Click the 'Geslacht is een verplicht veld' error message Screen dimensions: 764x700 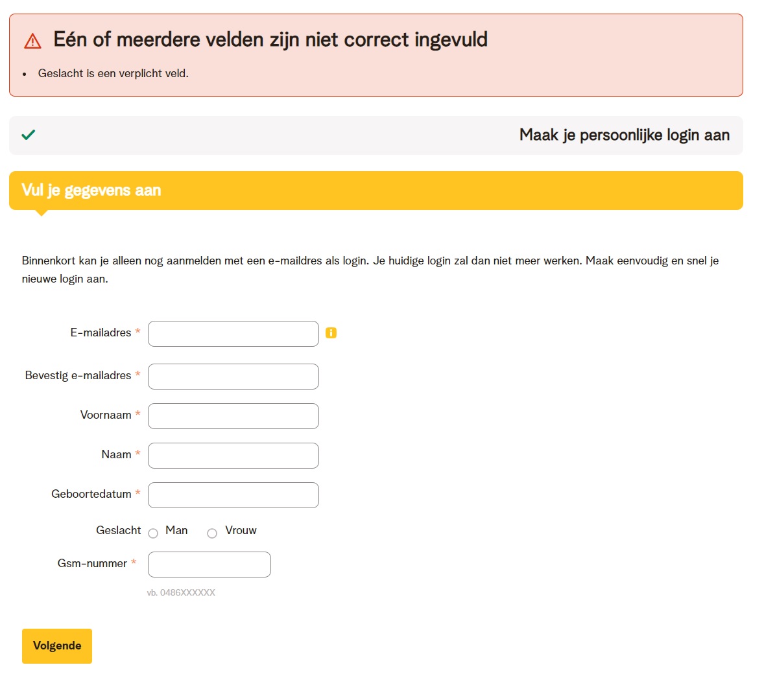(113, 73)
